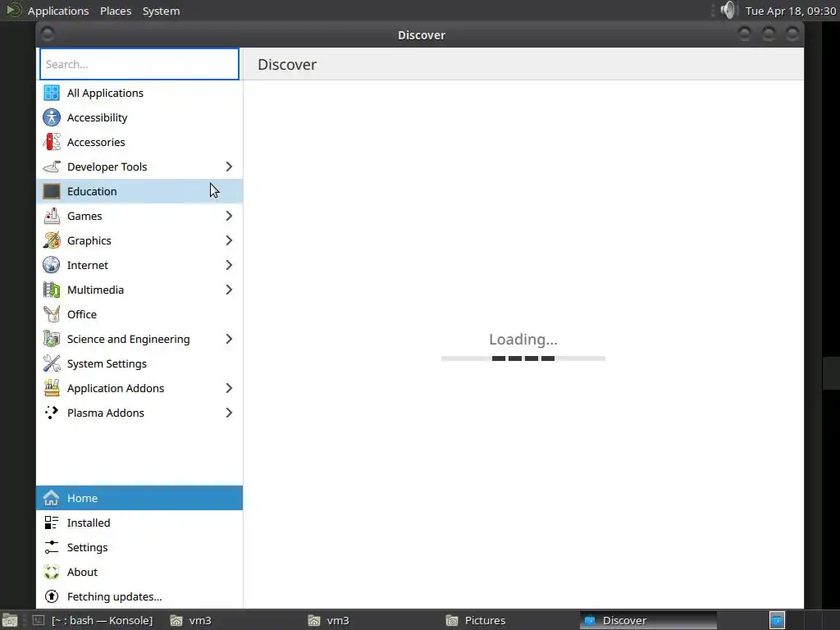840x630 pixels.
Task: Click the volume speaker tray icon
Action: [x=728, y=10]
